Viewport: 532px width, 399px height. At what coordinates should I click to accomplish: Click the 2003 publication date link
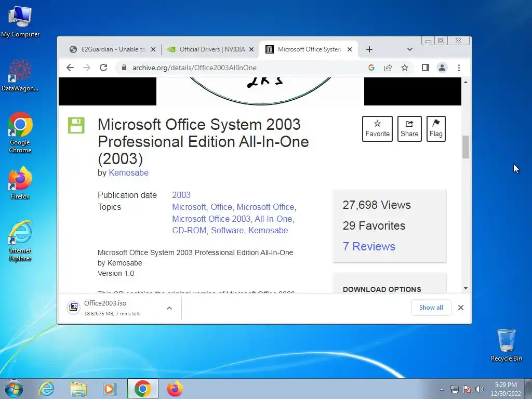pyautogui.click(x=181, y=195)
